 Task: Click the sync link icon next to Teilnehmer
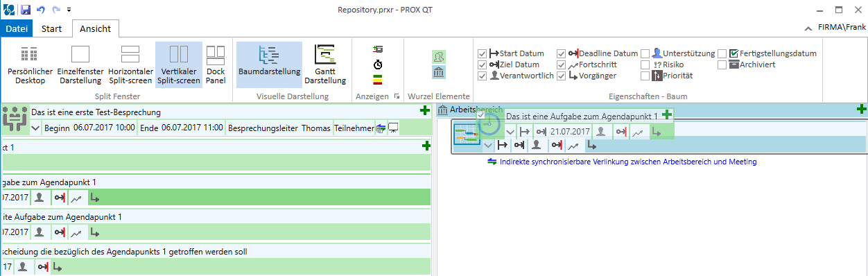coord(381,128)
